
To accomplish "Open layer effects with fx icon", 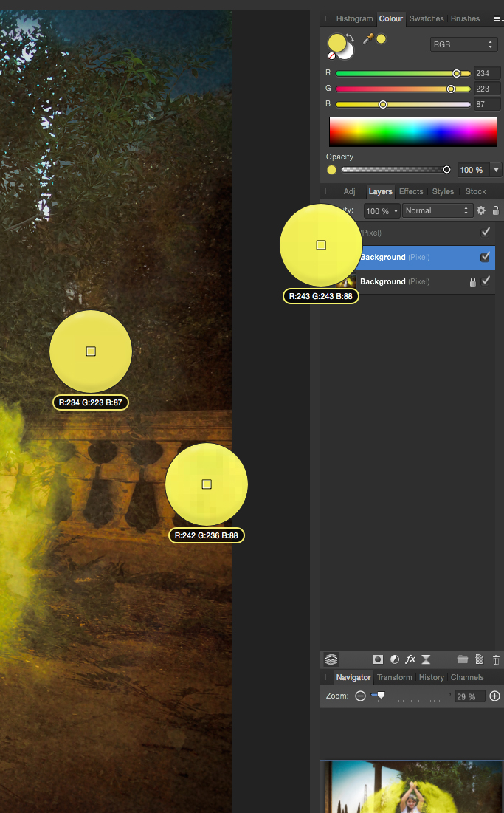I will 410,659.
